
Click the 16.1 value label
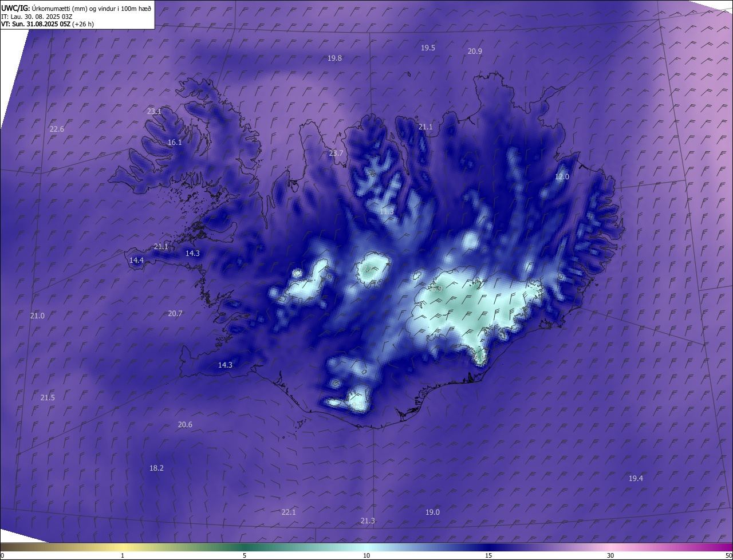tap(175, 143)
